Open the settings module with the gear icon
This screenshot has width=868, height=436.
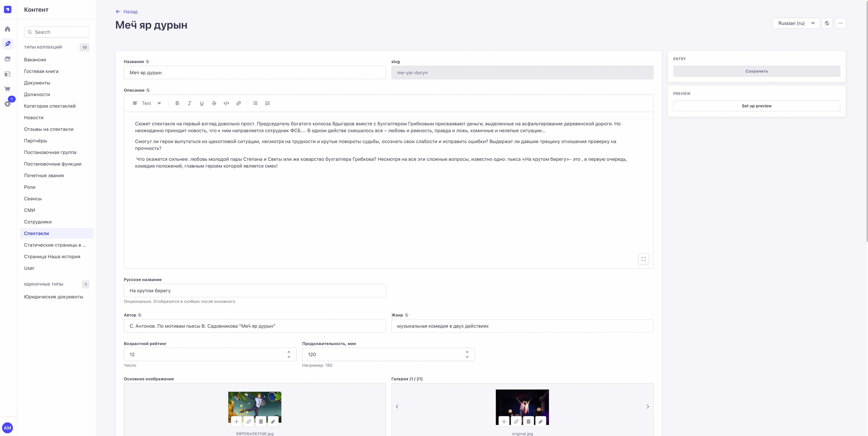click(7, 104)
